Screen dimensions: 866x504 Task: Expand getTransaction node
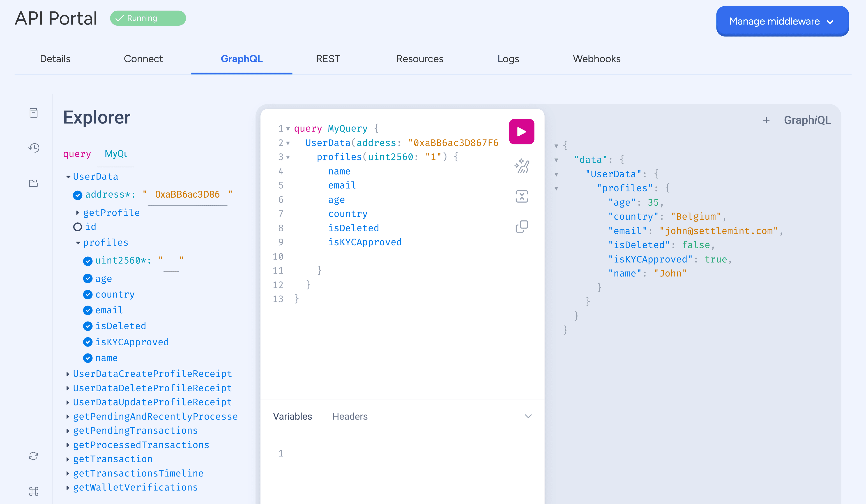click(68, 459)
